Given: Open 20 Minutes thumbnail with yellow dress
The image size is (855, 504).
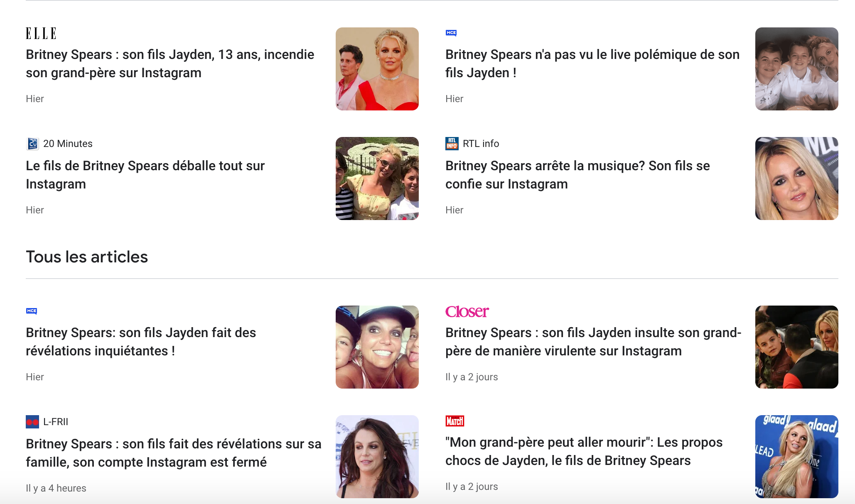Looking at the screenshot, I should 377,179.
